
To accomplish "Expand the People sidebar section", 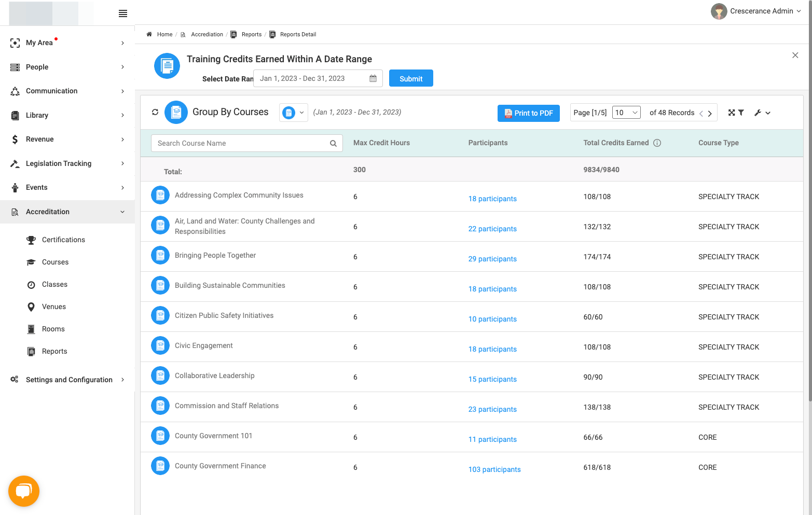I will tap(67, 67).
